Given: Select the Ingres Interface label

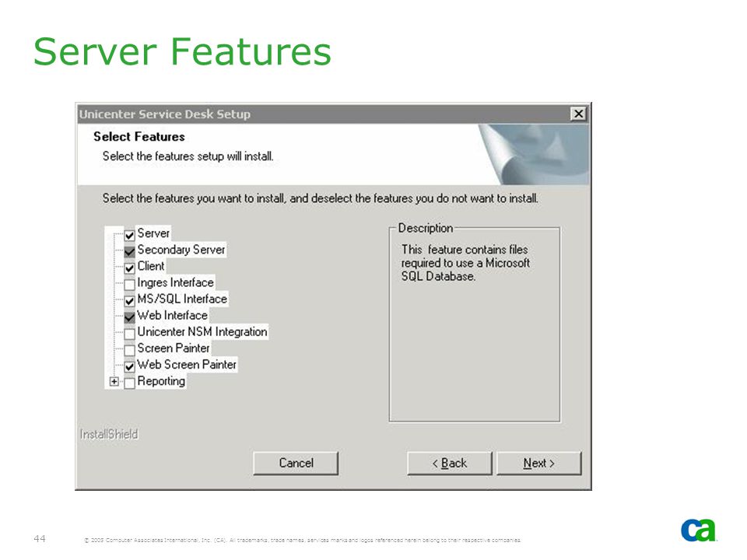Looking at the screenshot, I should click(175, 282).
